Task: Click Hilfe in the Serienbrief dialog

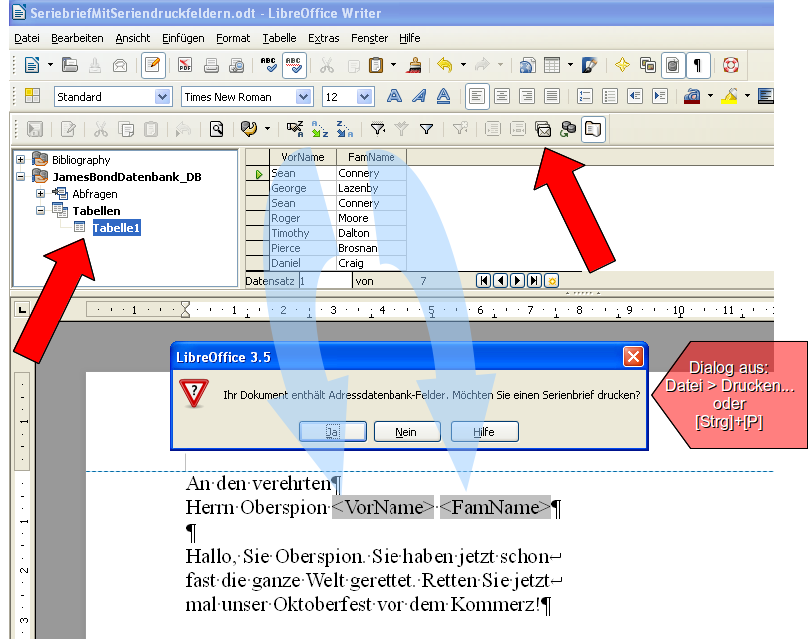Action: pos(484,431)
